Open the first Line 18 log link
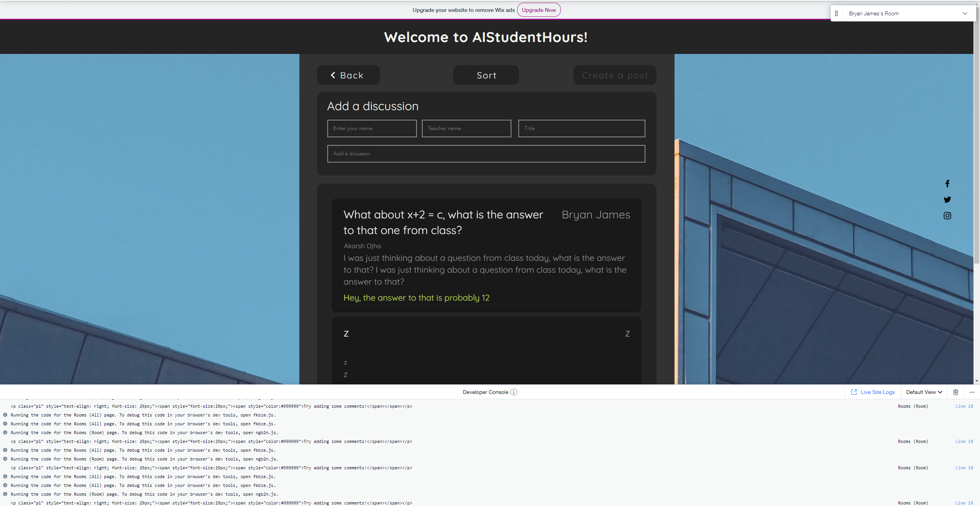Viewport: 980px width, 506px height. 964,406
